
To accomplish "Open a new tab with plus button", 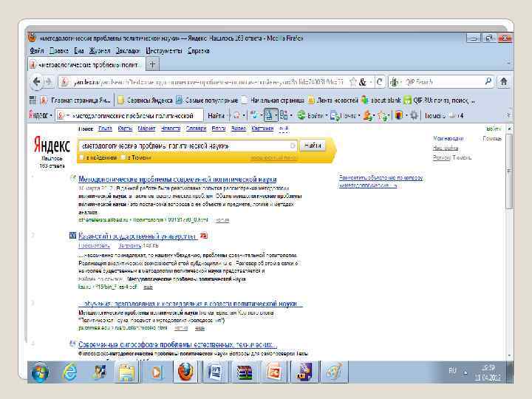I will [x=152, y=64].
